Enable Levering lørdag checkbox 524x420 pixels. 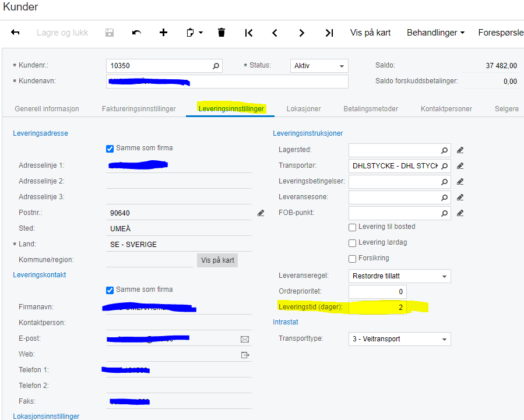(352, 243)
